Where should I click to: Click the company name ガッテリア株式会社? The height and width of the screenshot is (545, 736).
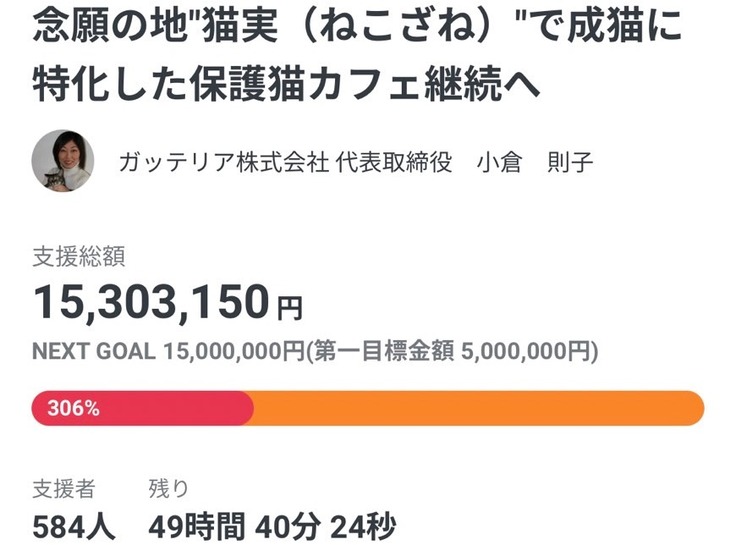pyautogui.click(x=223, y=163)
